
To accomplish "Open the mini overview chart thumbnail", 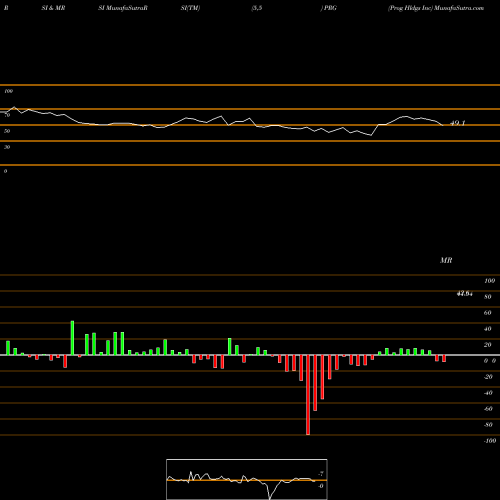I will (x=247, y=479).
